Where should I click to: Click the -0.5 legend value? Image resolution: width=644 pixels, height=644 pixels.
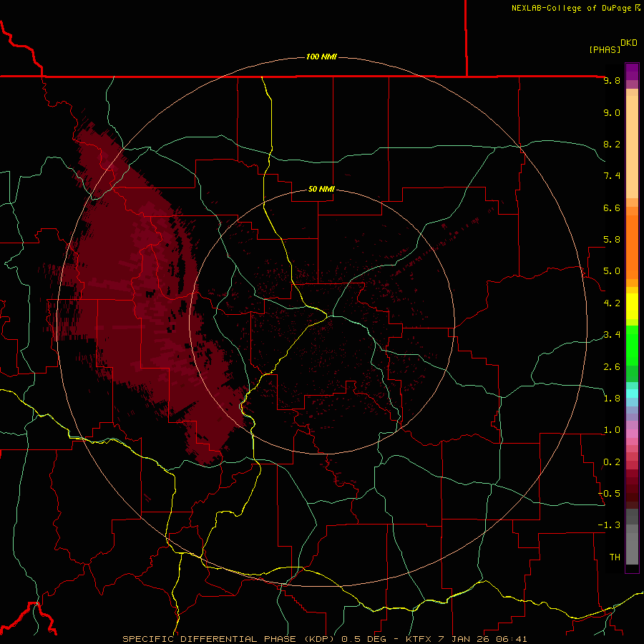coord(609,494)
